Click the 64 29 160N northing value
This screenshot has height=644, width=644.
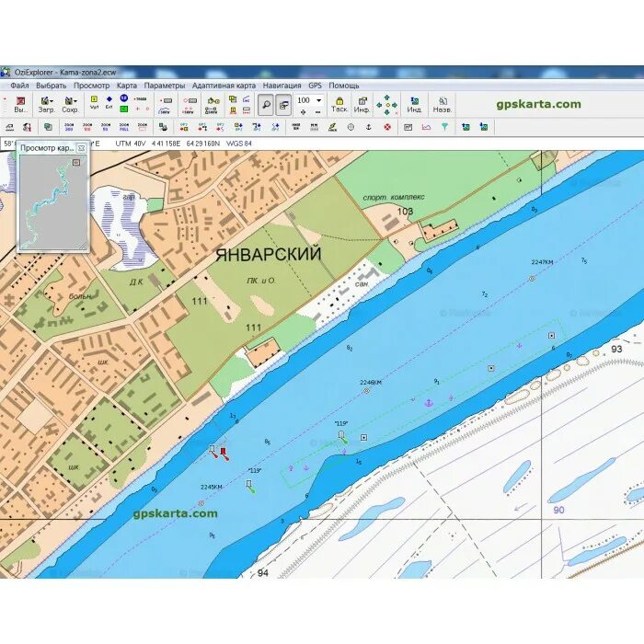coord(203,144)
